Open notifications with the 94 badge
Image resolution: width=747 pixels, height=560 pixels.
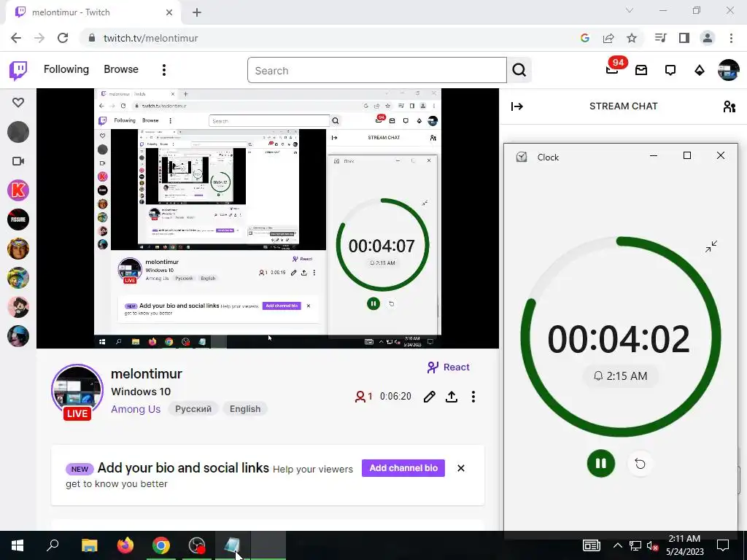tap(612, 70)
